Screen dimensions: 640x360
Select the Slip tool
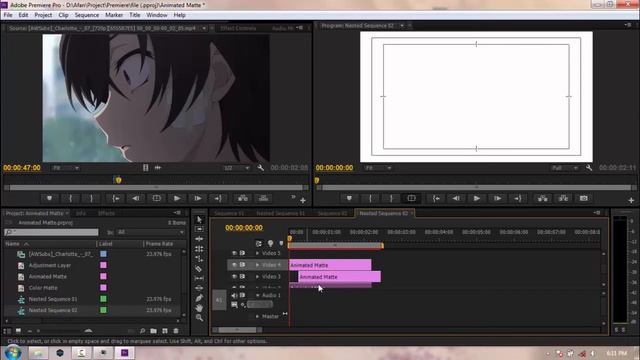[x=199, y=278]
